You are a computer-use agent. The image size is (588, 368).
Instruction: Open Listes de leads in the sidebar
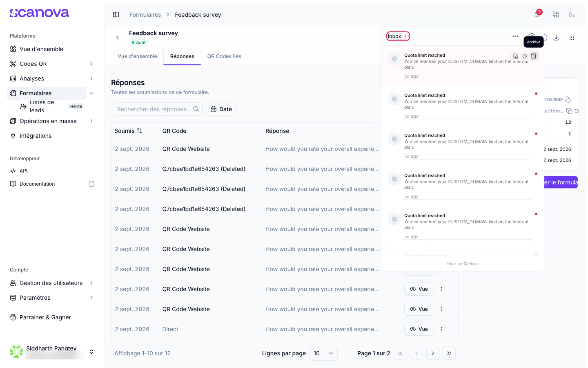click(51, 106)
